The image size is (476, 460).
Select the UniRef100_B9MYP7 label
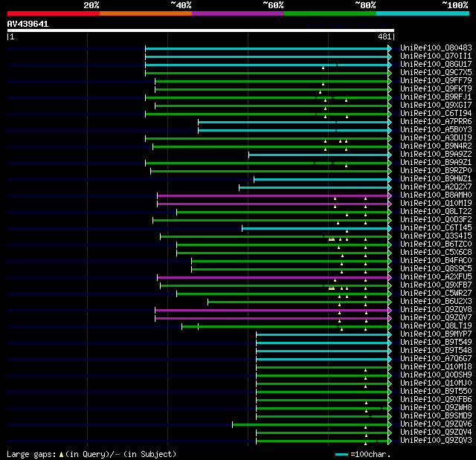click(x=436, y=334)
